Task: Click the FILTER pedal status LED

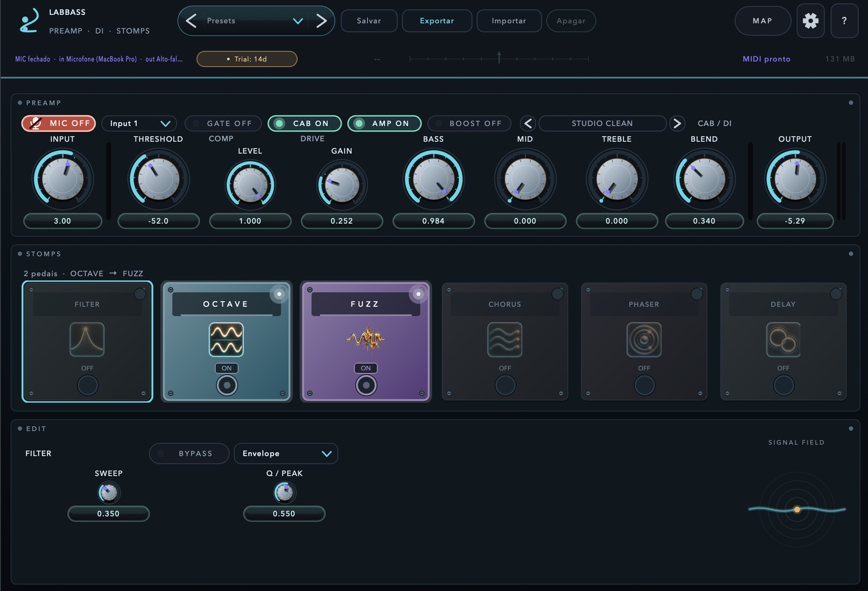Action: tap(140, 294)
